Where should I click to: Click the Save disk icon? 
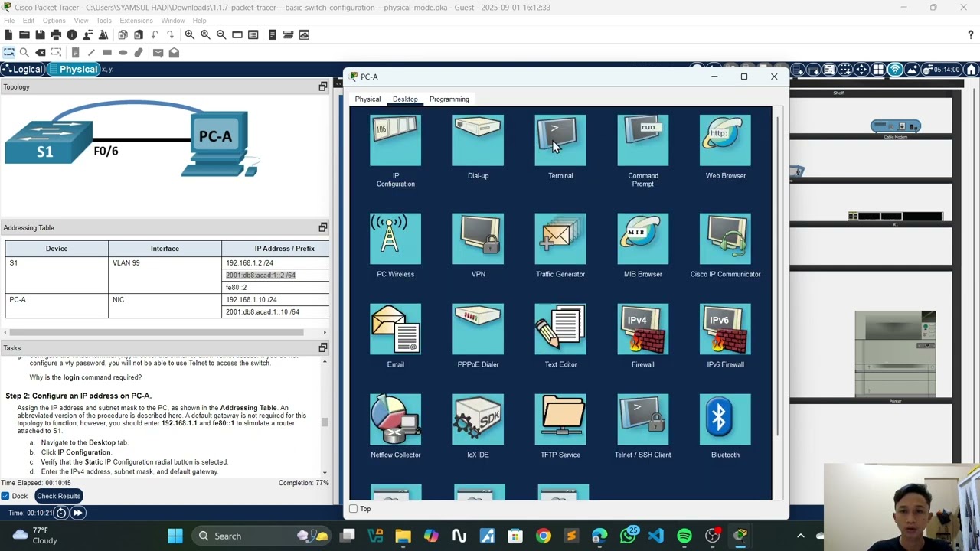tap(40, 34)
